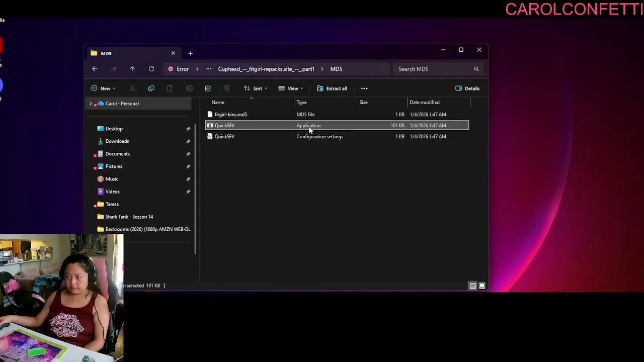Go back to the previous folder
644x362 pixels.
click(x=95, y=69)
